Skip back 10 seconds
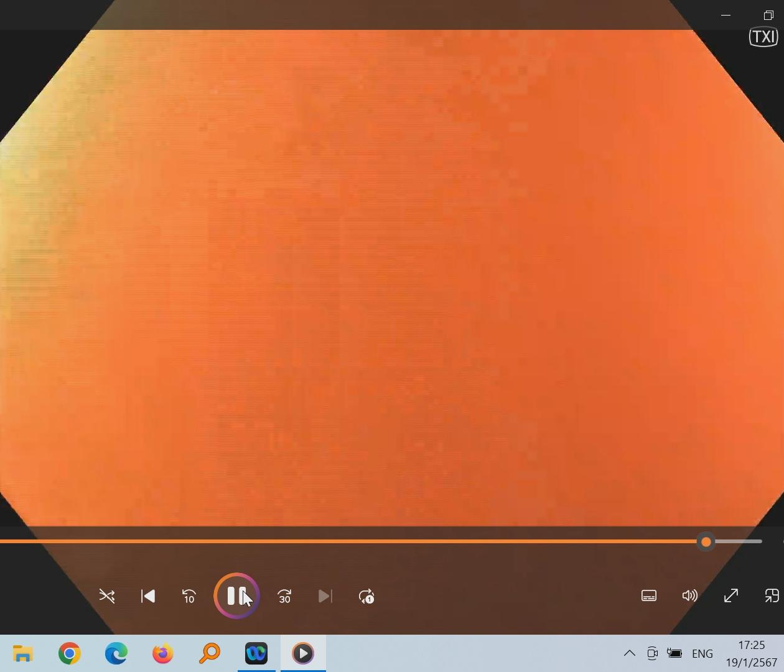Image resolution: width=784 pixels, height=672 pixels. 189,597
